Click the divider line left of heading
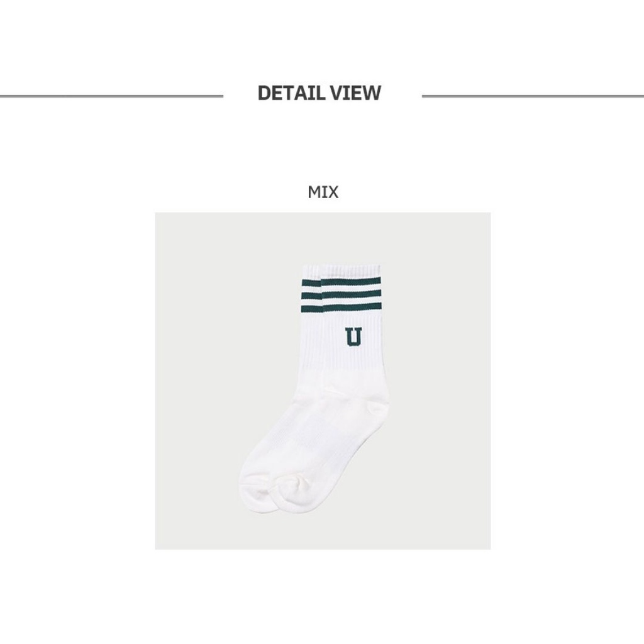The width and height of the screenshot is (644, 644). (x=112, y=96)
